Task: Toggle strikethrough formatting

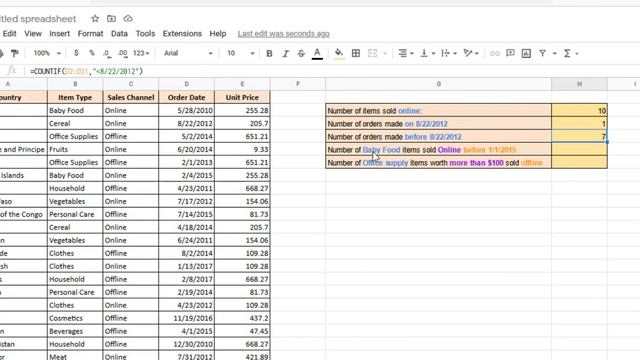Action: tap(301, 53)
